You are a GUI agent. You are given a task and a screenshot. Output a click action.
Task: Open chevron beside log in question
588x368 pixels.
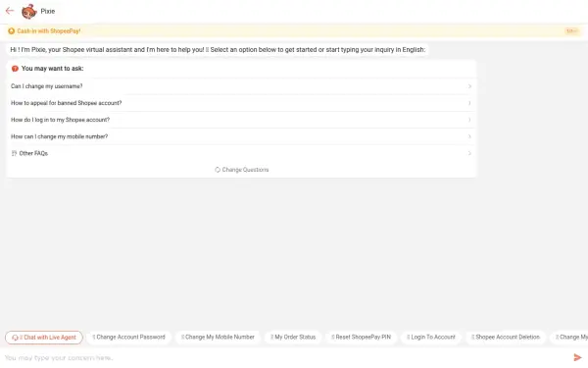coord(469,120)
